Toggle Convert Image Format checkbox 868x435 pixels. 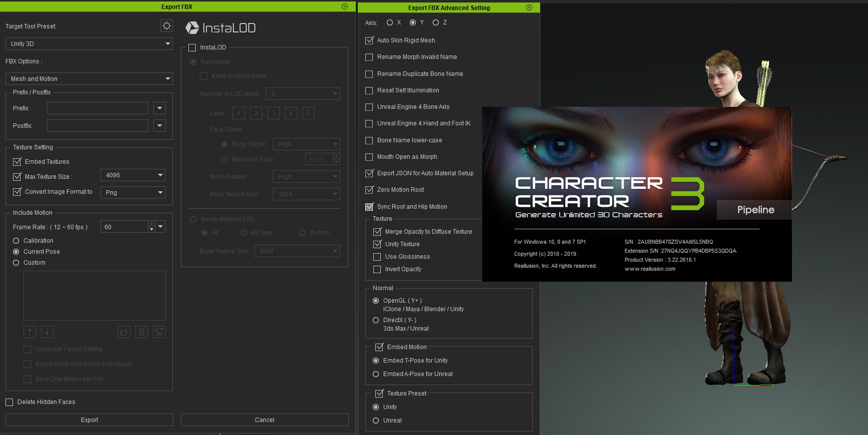(17, 192)
